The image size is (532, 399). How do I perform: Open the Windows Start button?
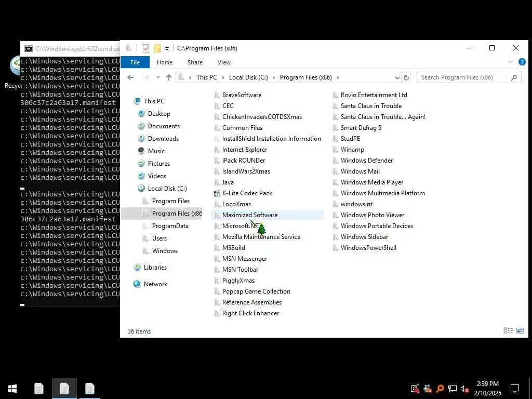point(12,389)
